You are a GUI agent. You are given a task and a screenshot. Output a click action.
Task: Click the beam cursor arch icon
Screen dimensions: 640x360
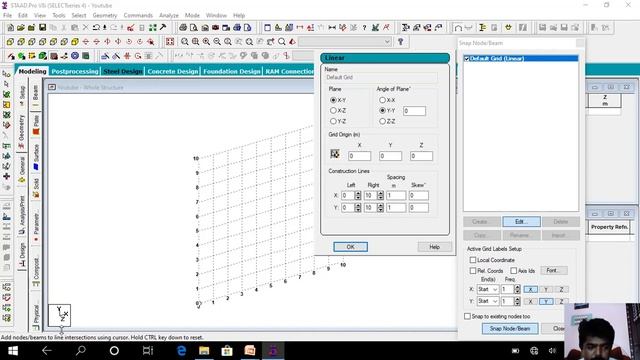tap(458, 28)
